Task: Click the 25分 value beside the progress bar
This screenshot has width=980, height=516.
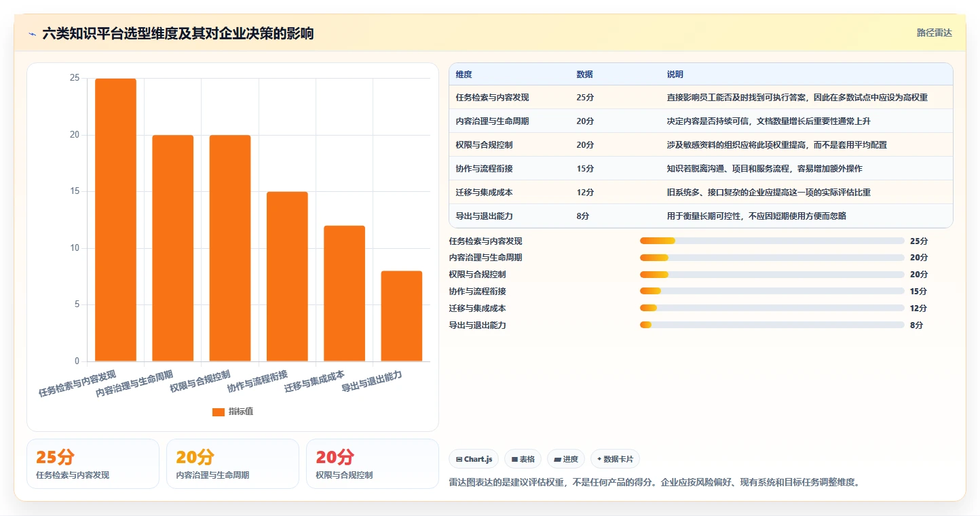Action: (x=918, y=241)
